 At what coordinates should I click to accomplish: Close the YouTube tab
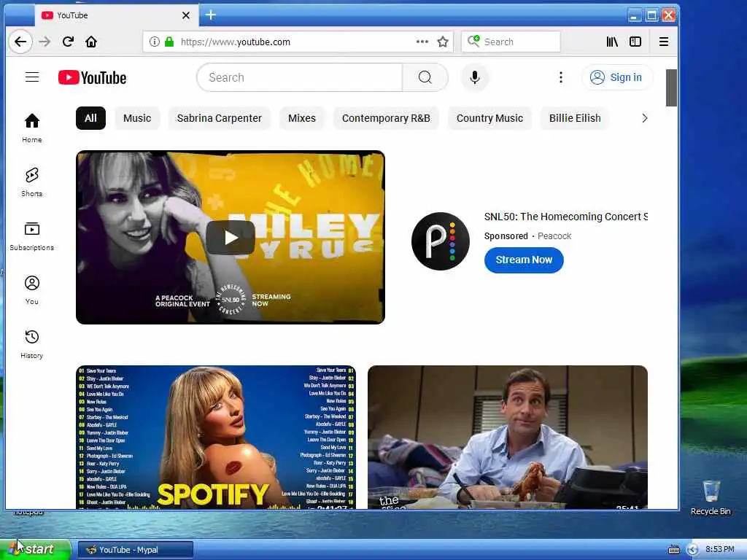pos(186,15)
